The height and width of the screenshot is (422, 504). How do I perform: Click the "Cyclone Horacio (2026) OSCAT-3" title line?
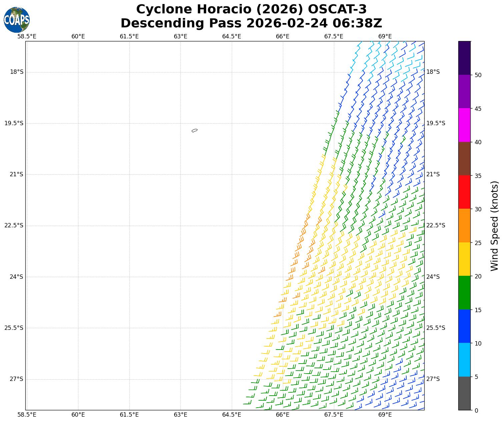[251, 9]
